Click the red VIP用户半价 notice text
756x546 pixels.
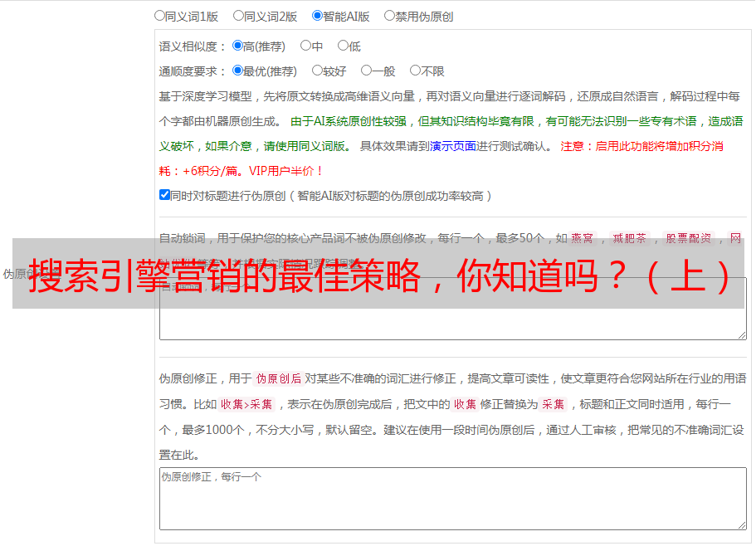(285, 171)
